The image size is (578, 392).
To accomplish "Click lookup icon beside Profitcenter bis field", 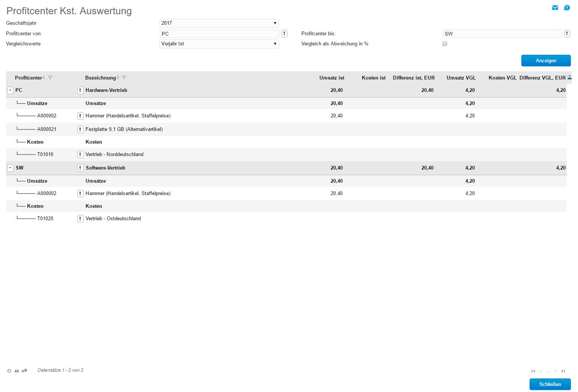I will [x=567, y=34].
